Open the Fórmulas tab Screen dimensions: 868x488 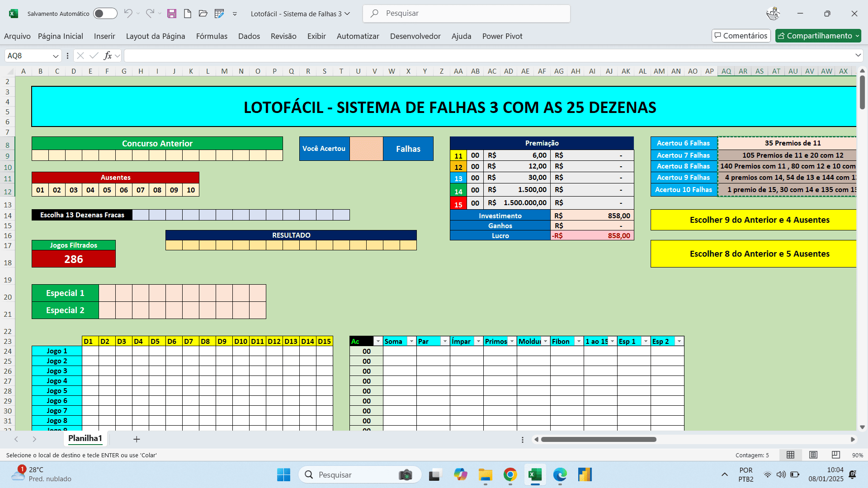(x=212, y=36)
